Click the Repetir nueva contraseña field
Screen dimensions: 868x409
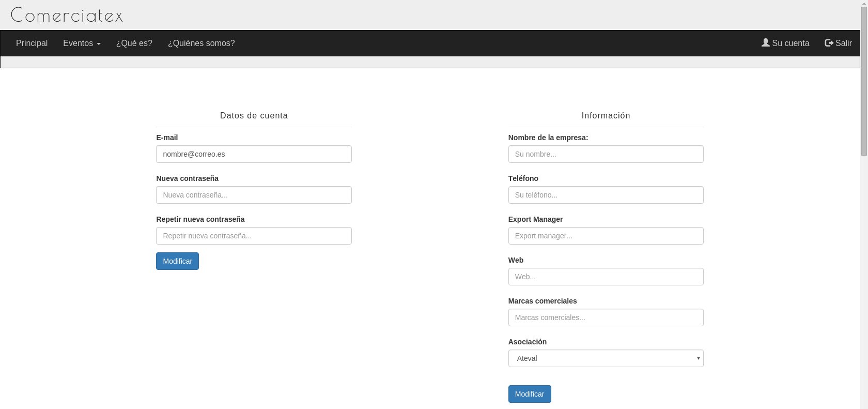pos(254,236)
